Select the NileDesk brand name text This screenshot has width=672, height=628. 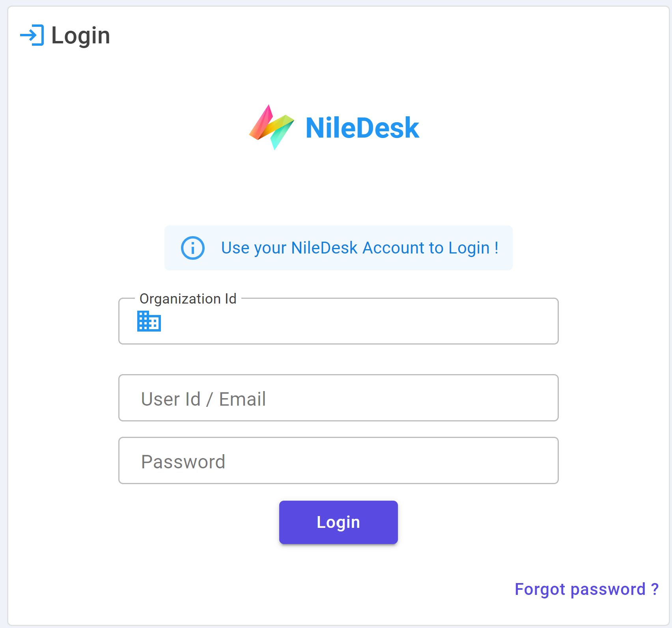(x=362, y=128)
